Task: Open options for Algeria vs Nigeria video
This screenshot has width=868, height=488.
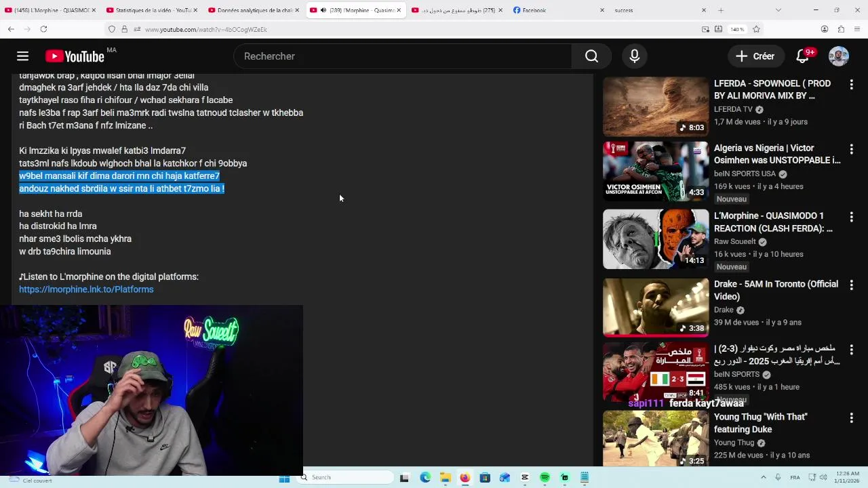Action: pos(852,148)
